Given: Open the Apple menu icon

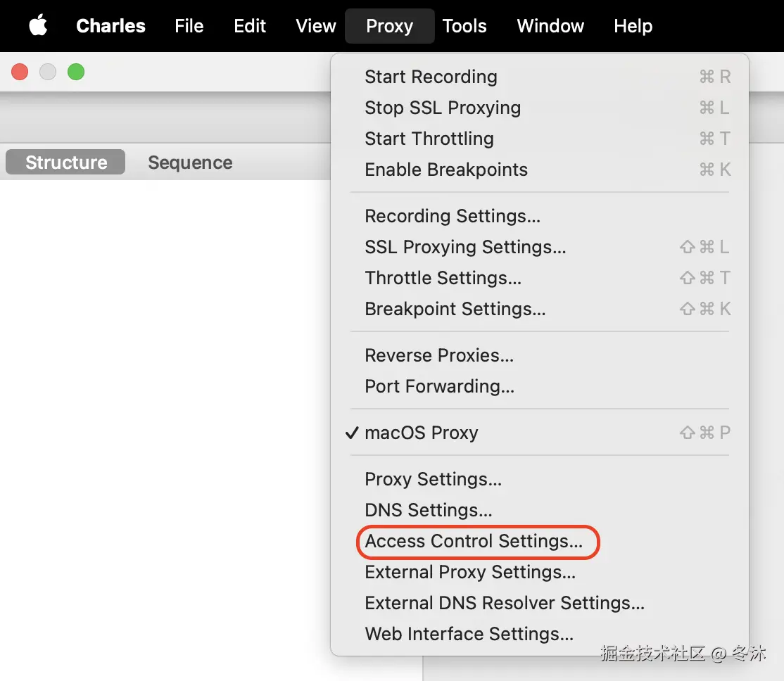Looking at the screenshot, I should 38,26.
